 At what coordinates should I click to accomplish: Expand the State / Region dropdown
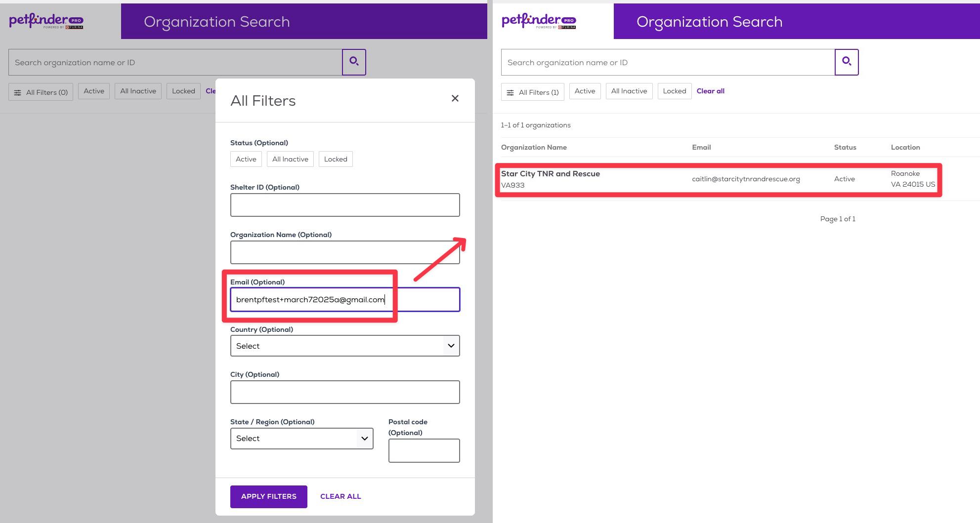tap(301, 439)
